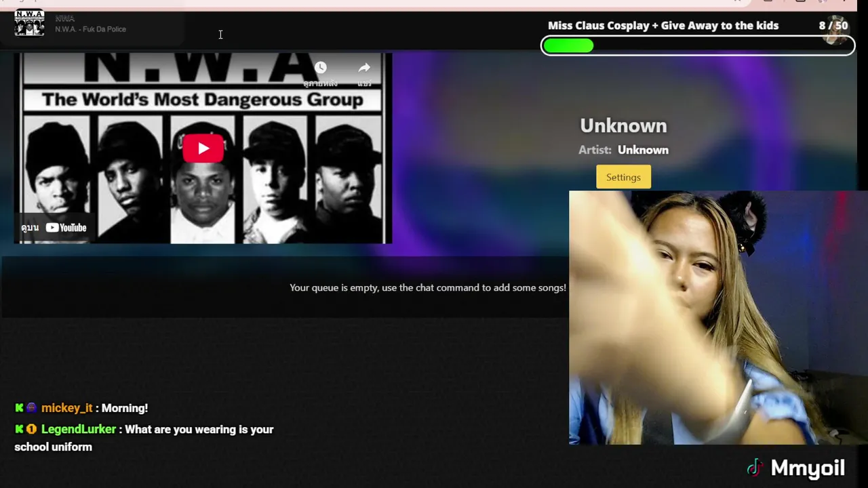Click 'Miss Claus Cosplay + Give Away' goal text

click(663, 26)
